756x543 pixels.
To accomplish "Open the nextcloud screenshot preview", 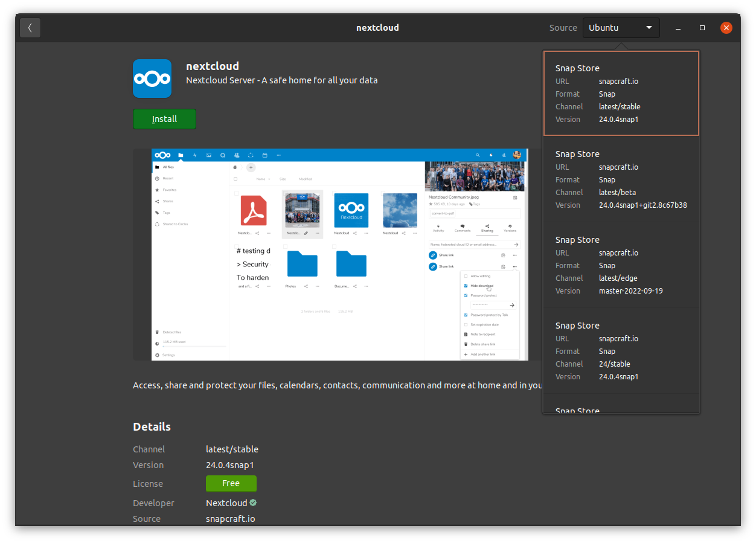I will pos(339,254).
